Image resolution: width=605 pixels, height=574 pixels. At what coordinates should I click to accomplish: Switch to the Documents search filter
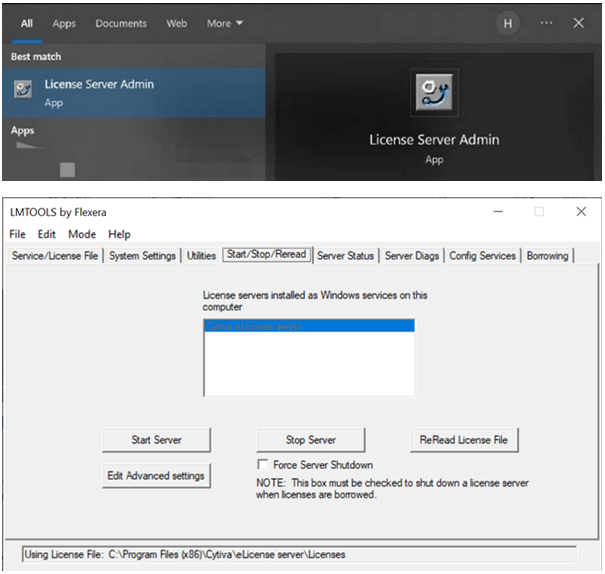pyautogui.click(x=120, y=23)
